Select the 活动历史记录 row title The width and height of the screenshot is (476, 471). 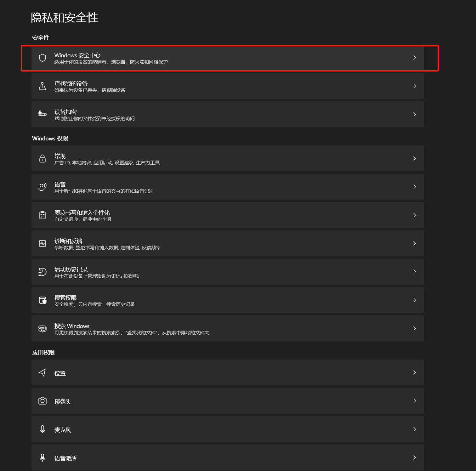tap(71, 269)
